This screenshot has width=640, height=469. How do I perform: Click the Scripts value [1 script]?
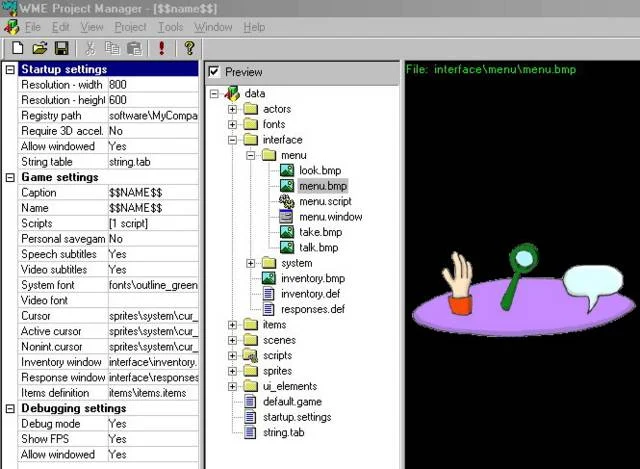click(x=153, y=223)
